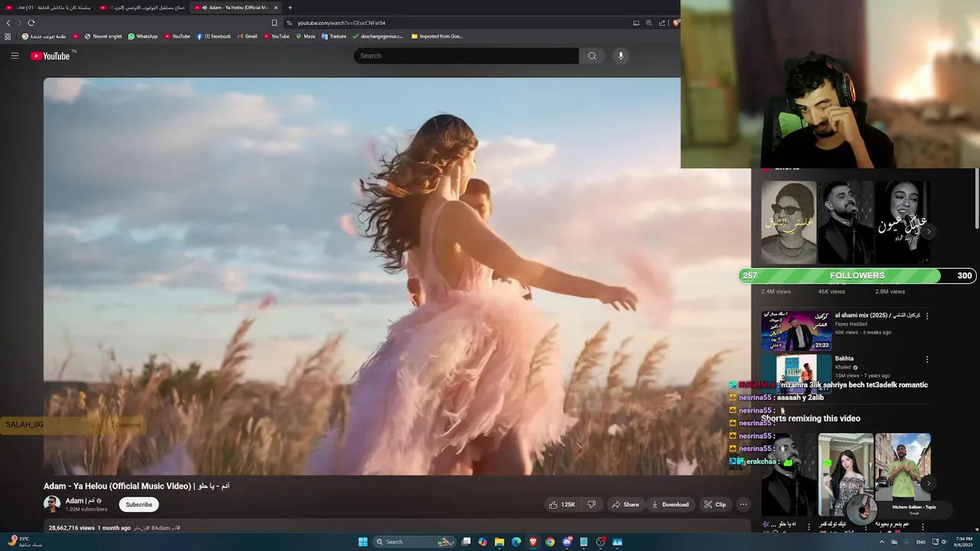Screen dimensions: 980x551
Task: Open site settings icon beside URL
Action: [289, 23]
